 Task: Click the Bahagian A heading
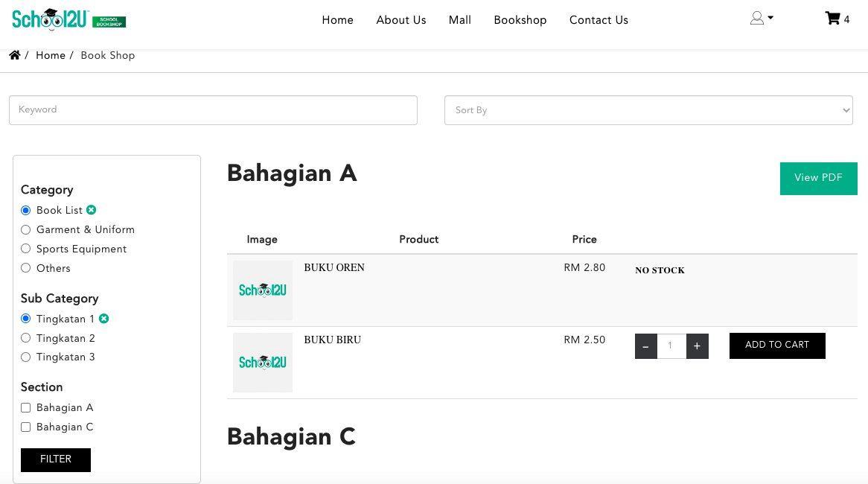coord(292,173)
